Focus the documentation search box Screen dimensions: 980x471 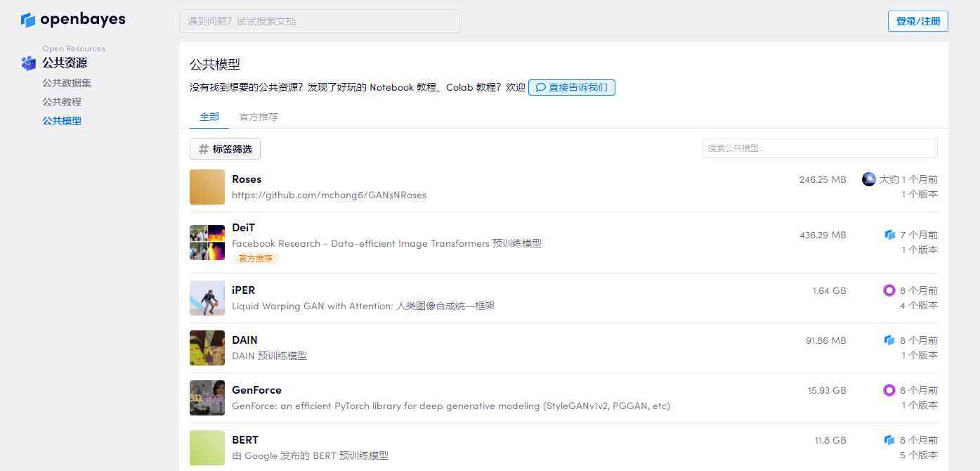[320, 21]
